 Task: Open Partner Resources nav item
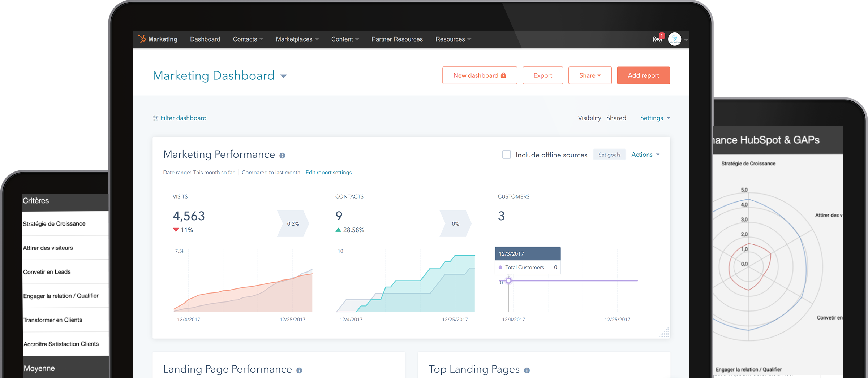pyautogui.click(x=397, y=39)
